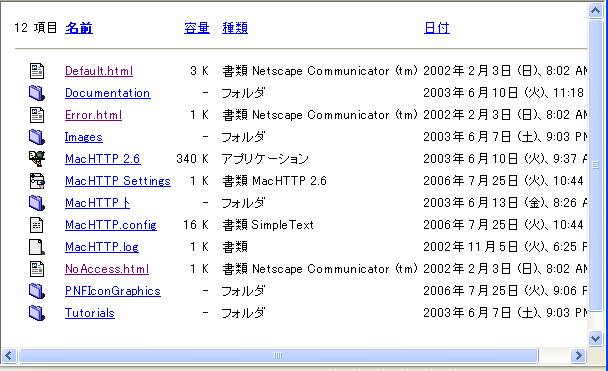Open the PNFIconGraphics folder link
This screenshot has height=371, width=608.
[x=113, y=291]
